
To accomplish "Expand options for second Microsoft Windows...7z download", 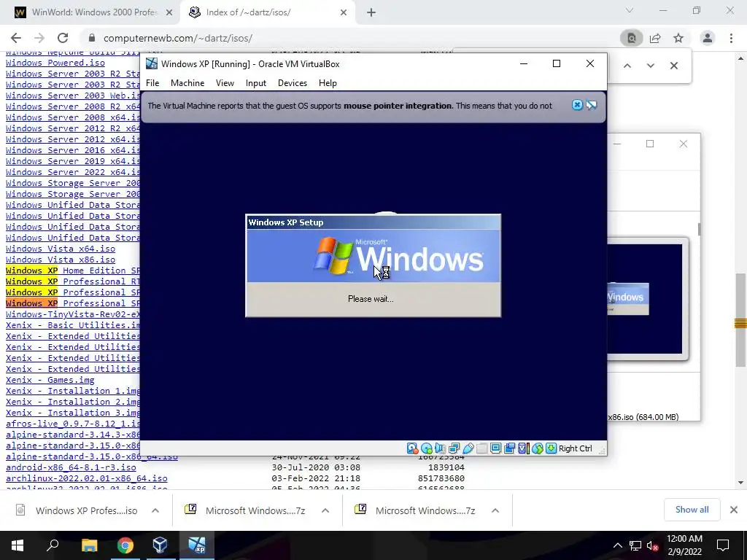I will click(495, 510).
